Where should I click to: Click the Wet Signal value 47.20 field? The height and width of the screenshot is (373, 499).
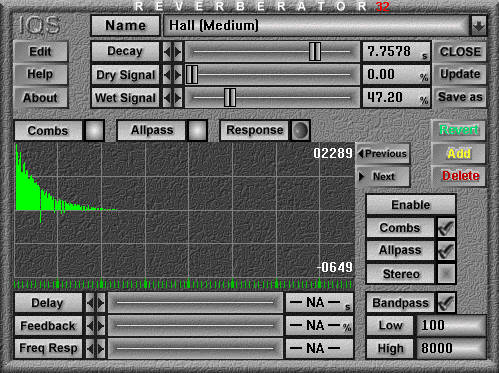(x=396, y=98)
